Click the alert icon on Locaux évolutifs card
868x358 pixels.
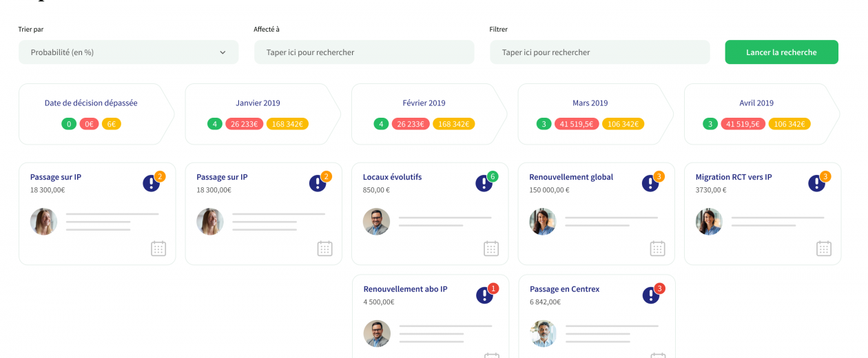(x=484, y=183)
